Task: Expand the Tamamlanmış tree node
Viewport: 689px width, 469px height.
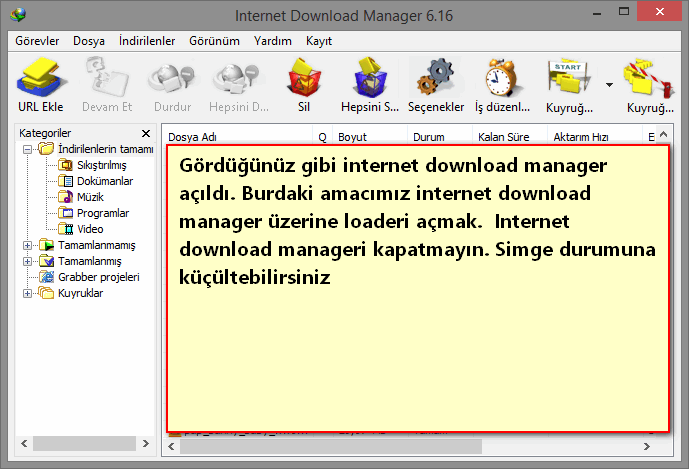Action: (27, 262)
